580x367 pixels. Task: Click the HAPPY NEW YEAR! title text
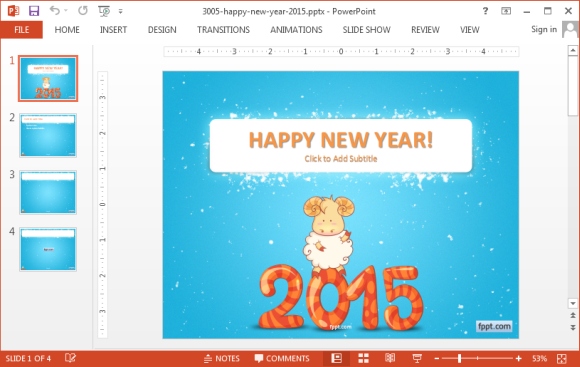click(x=341, y=140)
